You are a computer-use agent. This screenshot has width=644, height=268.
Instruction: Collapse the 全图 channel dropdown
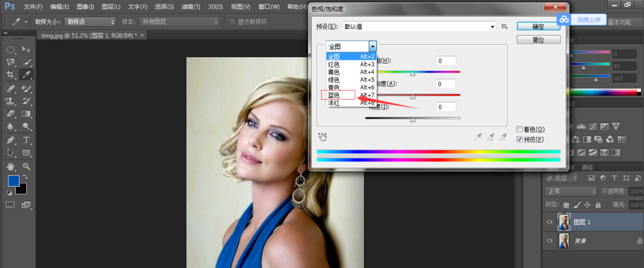(372, 46)
